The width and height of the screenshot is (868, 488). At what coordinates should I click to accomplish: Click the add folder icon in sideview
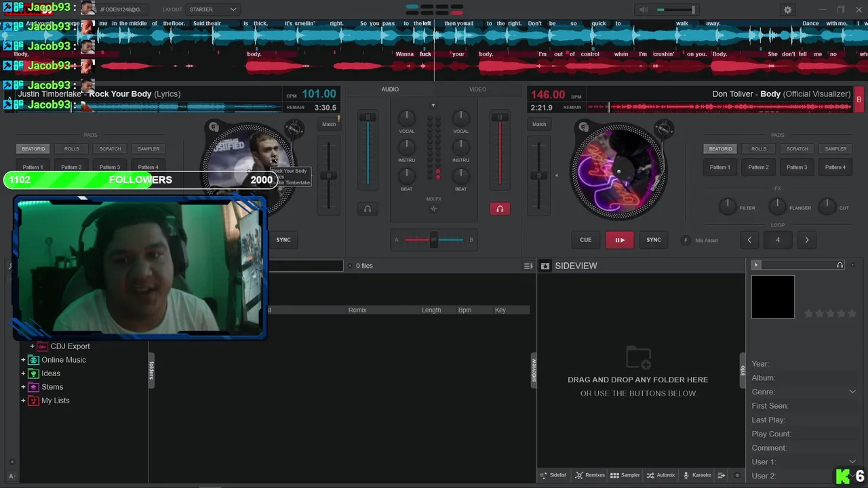[638, 357]
